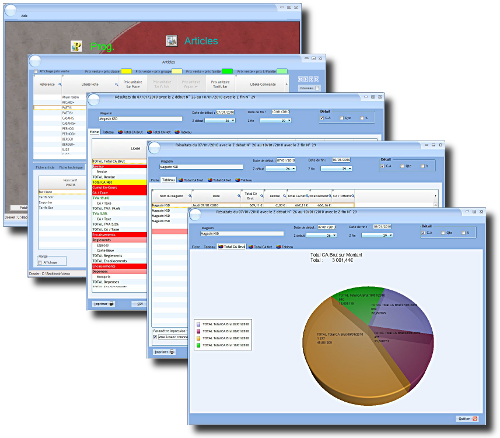Switch to the Tableau tab in the chart window

(209, 247)
